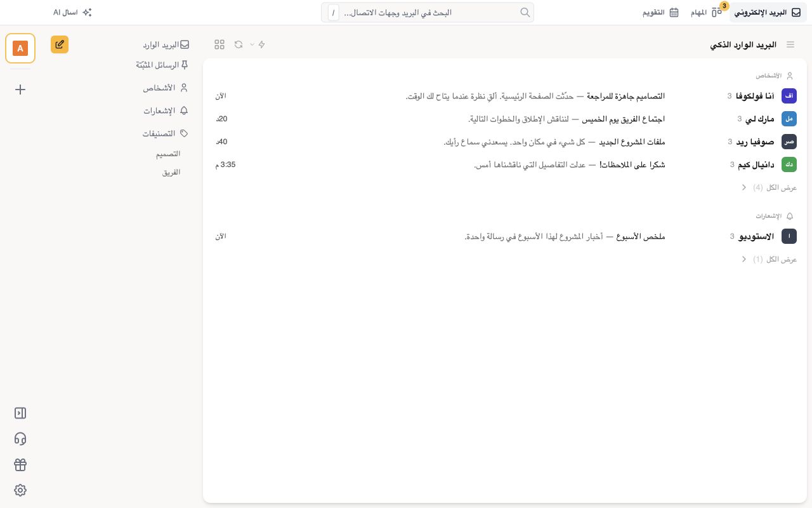Open الرسائل المثبّتة pinned messages
Image resolution: width=812 pixels, height=508 pixels.
pyautogui.click(x=162, y=65)
